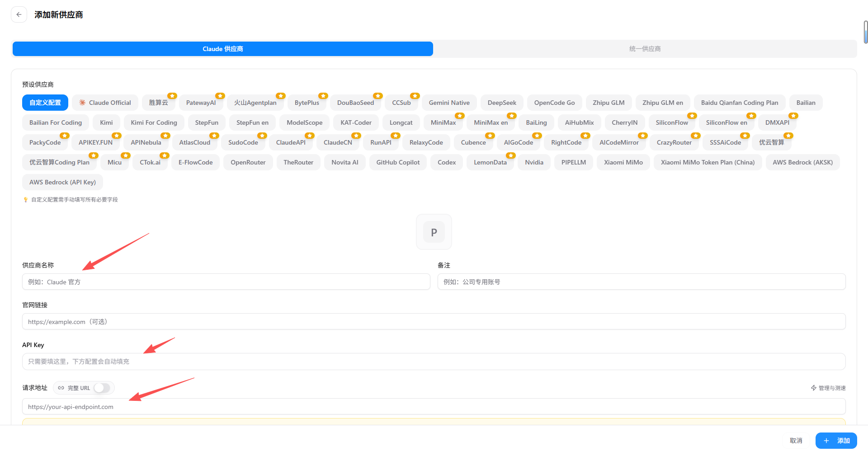Select the AtlasCloud provider
The width and height of the screenshot is (868, 456).
click(x=195, y=142)
